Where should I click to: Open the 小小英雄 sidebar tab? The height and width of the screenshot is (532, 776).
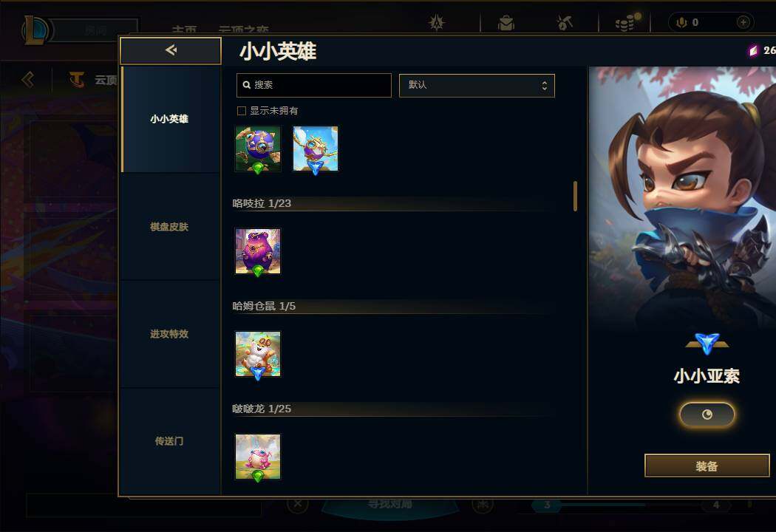(x=169, y=119)
